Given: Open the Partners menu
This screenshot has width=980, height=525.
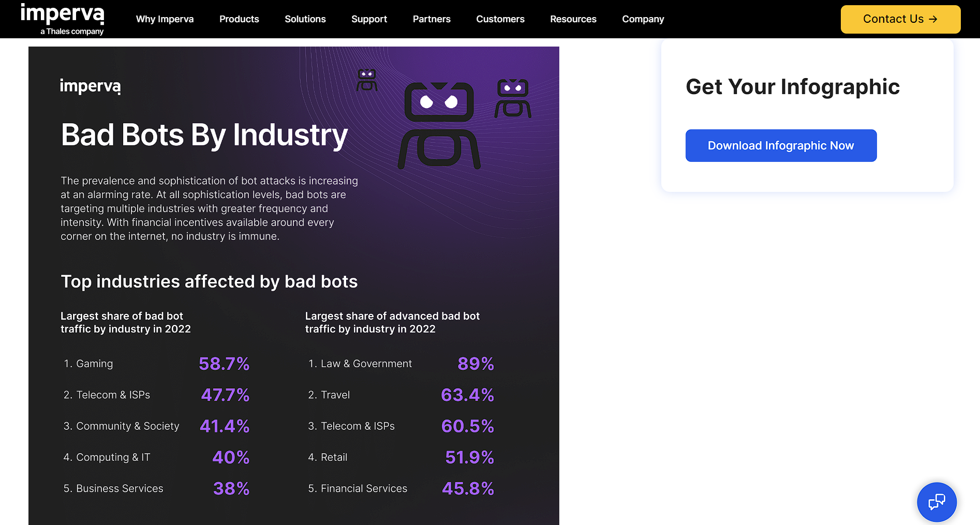Looking at the screenshot, I should 432,19.
